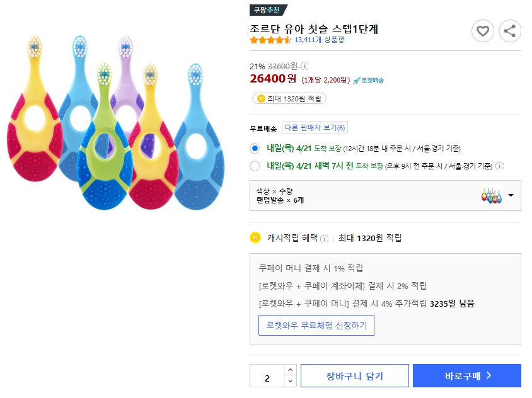
Task: Increase quantity with the up arrow
Action: click(x=290, y=370)
